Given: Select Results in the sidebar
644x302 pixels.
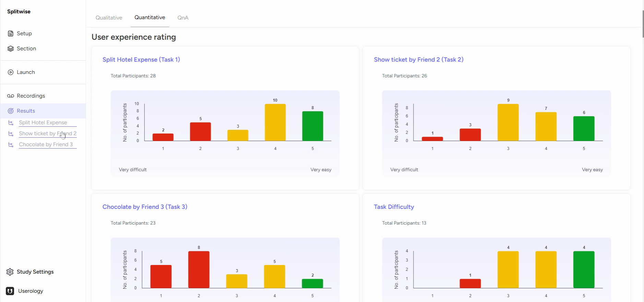Looking at the screenshot, I should [x=43, y=111].
